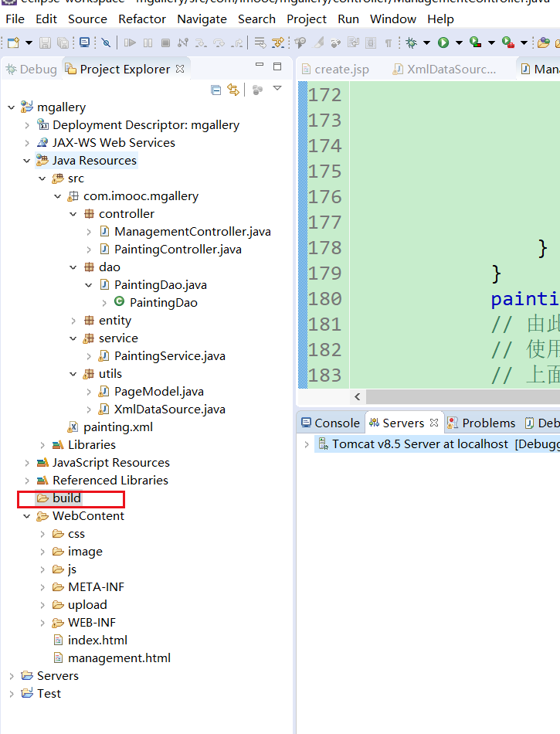Toggle Mark Occurrences highlighter icon
The height and width of the screenshot is (734, 560).
coord(319,43)
